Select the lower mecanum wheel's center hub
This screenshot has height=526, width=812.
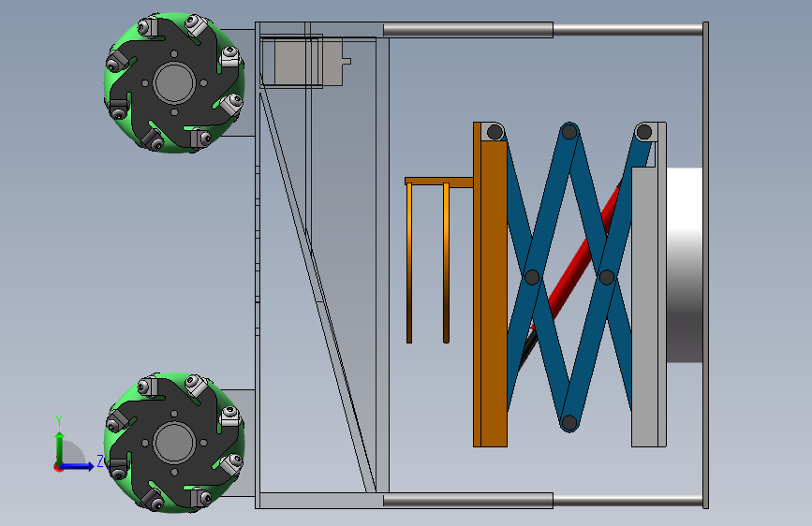174,443
